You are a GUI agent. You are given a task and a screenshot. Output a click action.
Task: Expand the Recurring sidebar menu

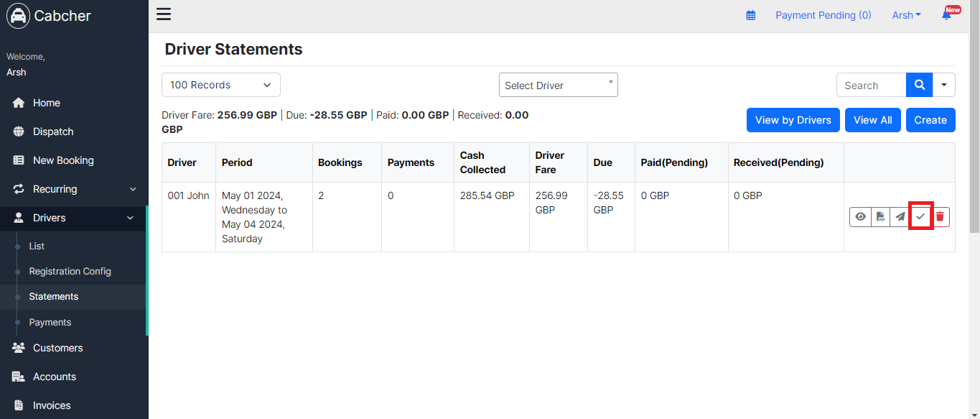(74, 189)
